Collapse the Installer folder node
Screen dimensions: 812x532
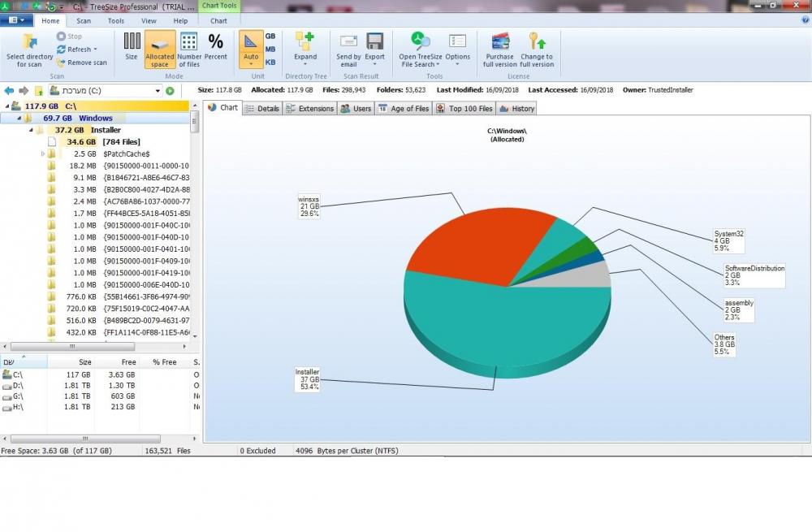coord(31,130)
